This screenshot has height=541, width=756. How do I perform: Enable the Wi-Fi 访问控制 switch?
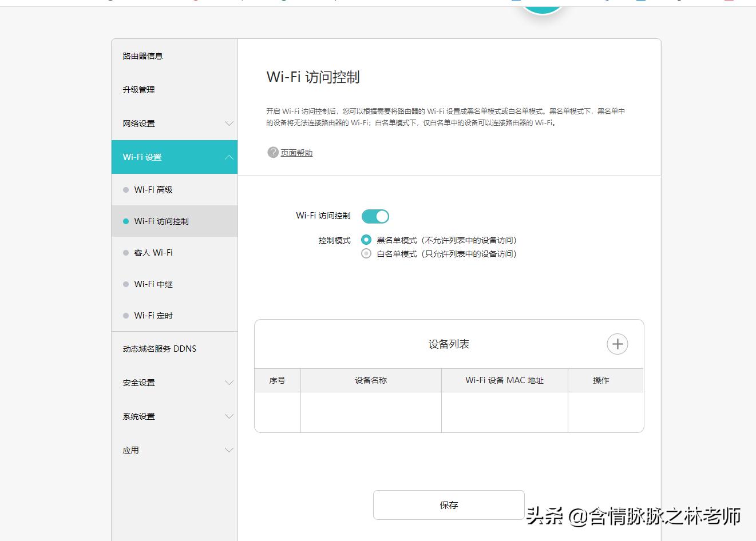point(375,216)
